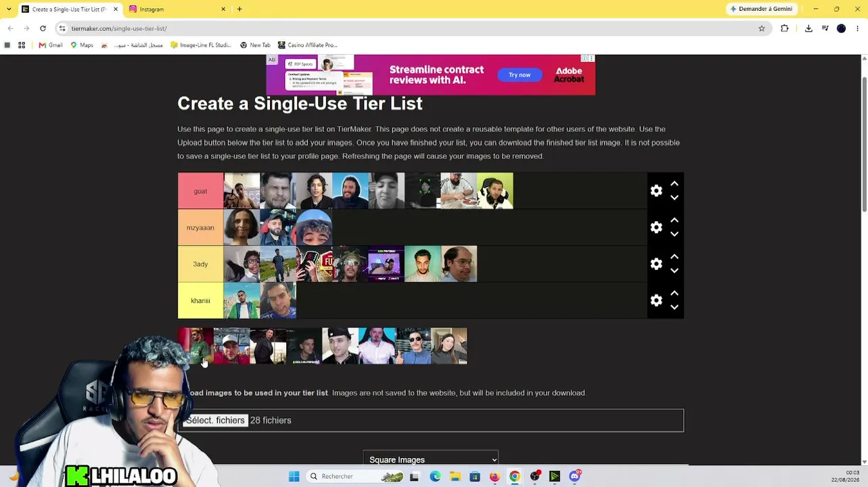The height and width of the screenshot is (487, 868).
Task: Open Discord from the taskbar
Action: tap(574, 476)
